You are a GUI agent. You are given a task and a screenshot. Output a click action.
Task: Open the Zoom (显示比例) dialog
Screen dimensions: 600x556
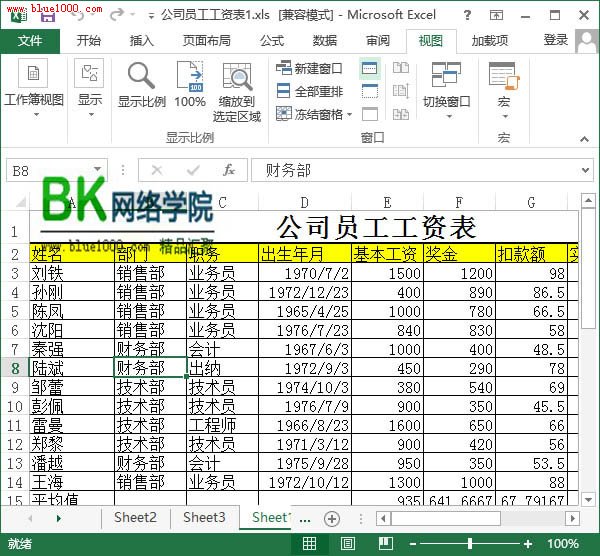click(x=142, y=86)
